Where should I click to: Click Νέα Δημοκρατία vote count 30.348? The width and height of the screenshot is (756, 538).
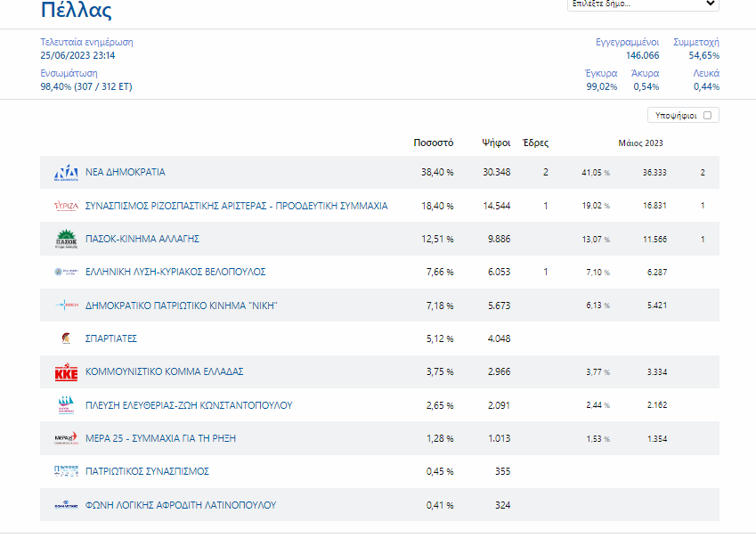[x=497, y=172]
